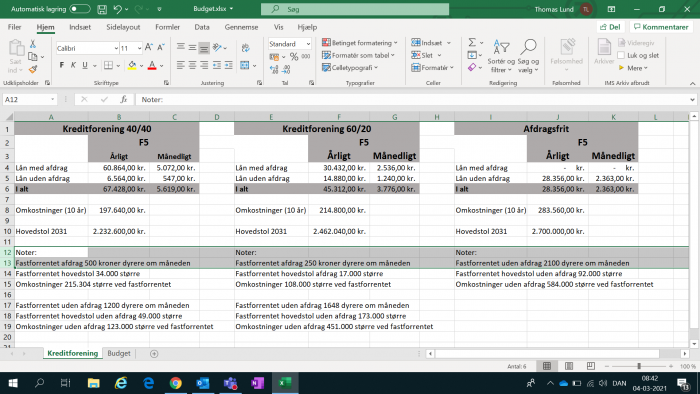The image size is (700, 394).
Task: Switch to the Sidelayout ribbon tab
Action: (123, 27)
